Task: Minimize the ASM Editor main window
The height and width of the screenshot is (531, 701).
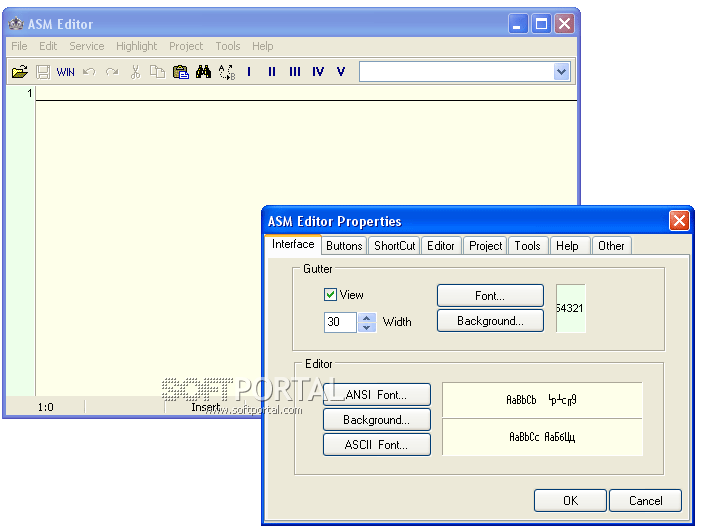Action: click(518, 23)
